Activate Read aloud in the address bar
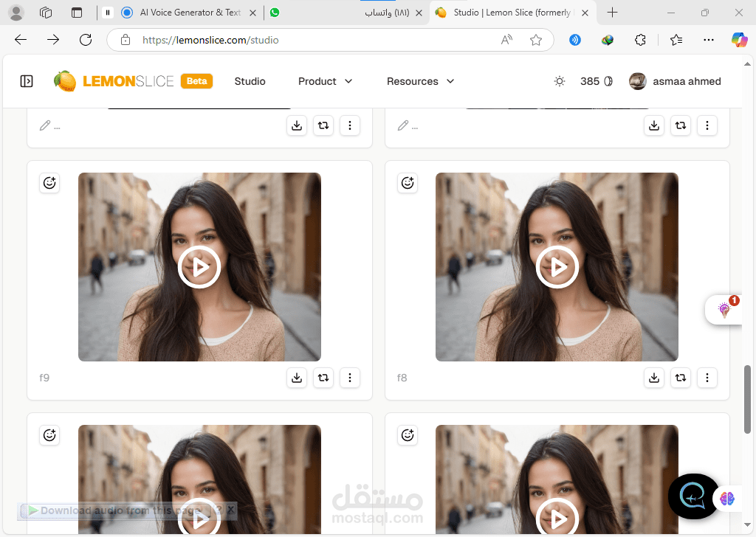 click(506, 40)
